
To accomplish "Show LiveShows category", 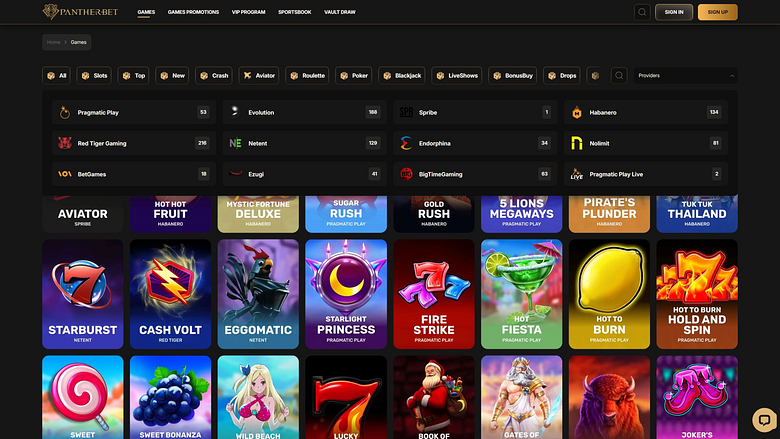I will (x=457, y=76).
